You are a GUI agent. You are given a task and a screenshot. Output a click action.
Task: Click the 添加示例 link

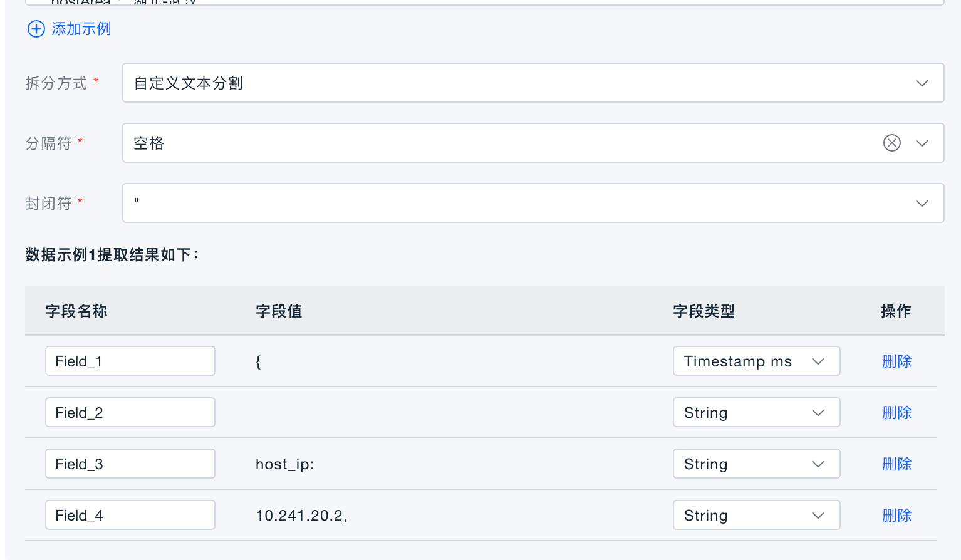click(80, 29)
